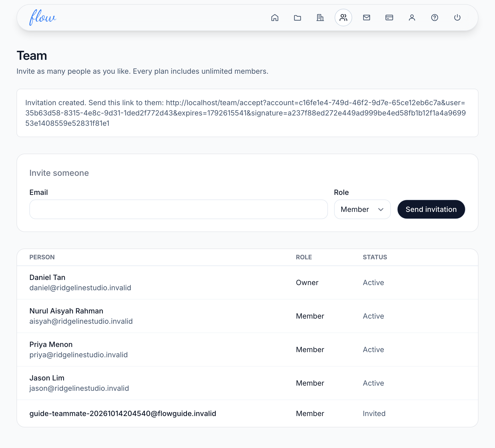
Task: Select the Priya Menon name
Action: (x=51, y=344)
